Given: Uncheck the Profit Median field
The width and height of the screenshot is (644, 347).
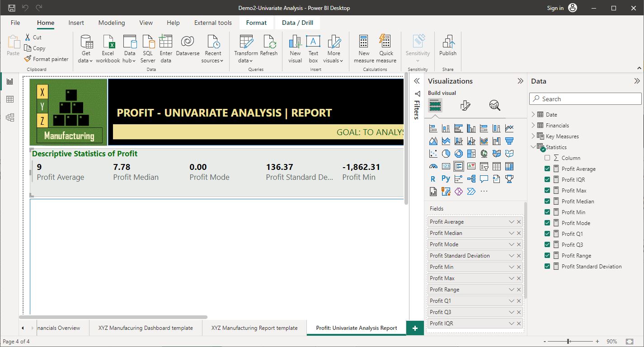Looking at the screenshot, I should click(547, 202).
